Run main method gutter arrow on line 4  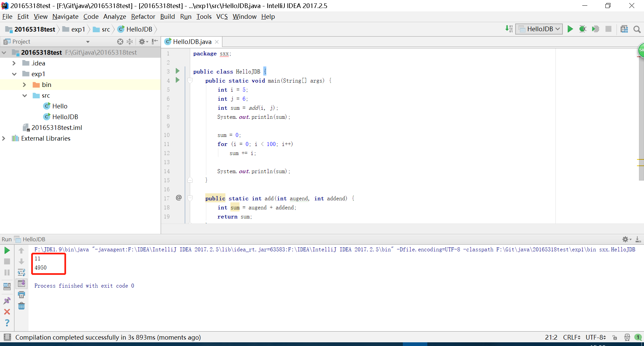(178, 80)
